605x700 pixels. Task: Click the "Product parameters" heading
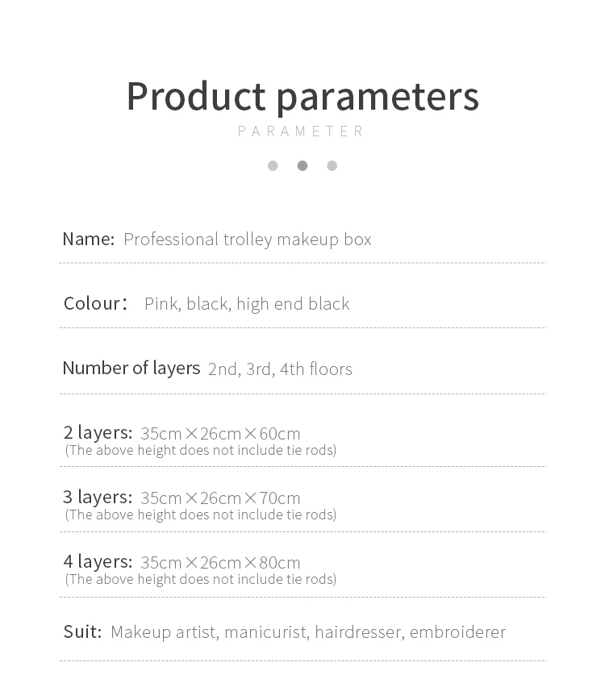(x=302, y=96)
